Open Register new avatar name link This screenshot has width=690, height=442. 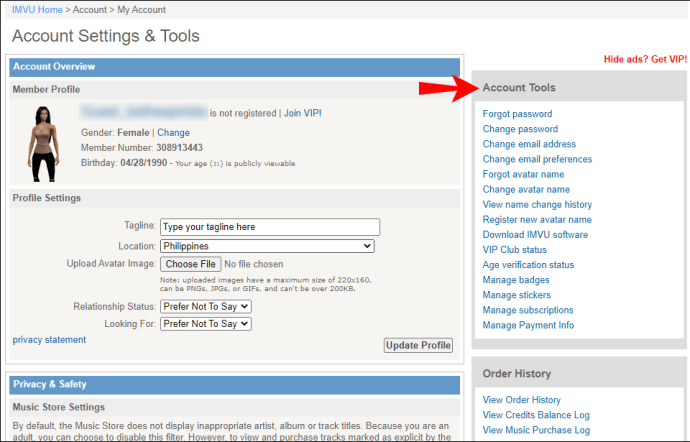click(x=537, y=219)
